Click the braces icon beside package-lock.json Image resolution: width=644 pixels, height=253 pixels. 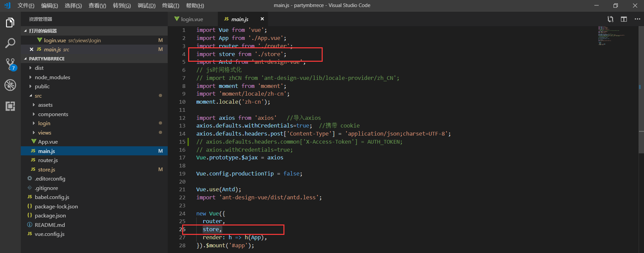pos(30,206)
